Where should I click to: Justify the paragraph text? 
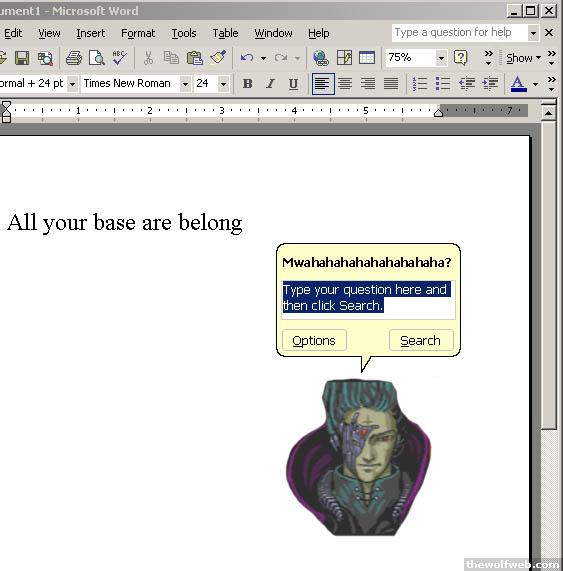point(391,84)
